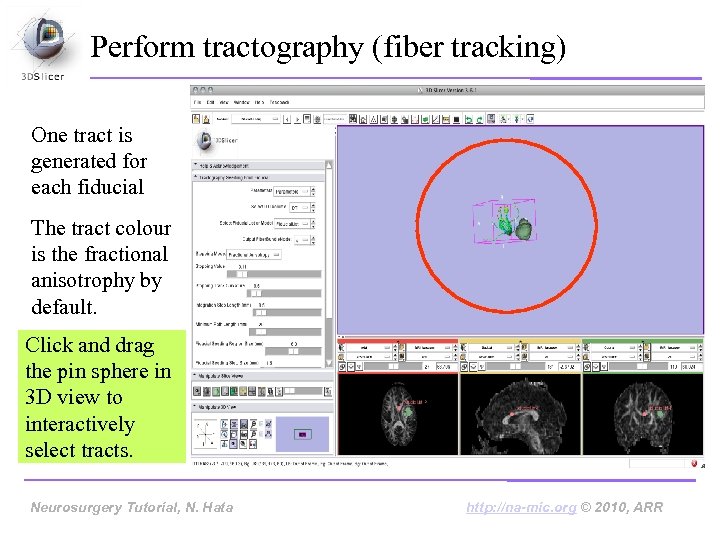Click the green slice viewer offset slider
720x540 pixels.
[637, 366]
